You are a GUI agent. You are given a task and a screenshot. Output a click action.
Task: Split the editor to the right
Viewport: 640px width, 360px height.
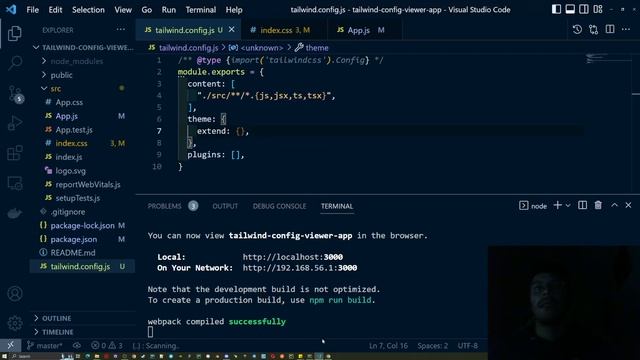[610, 29]
